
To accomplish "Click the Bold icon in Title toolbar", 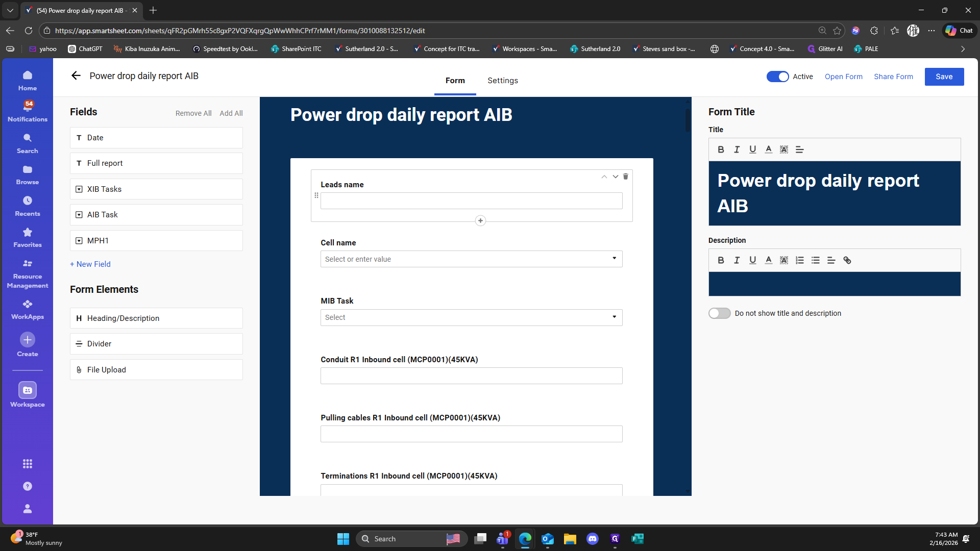I will [x=721, y=149].
